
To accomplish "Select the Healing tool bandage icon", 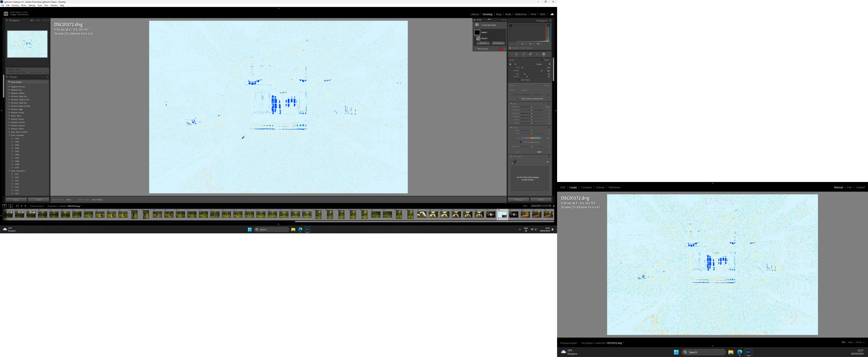I will 530,54.
